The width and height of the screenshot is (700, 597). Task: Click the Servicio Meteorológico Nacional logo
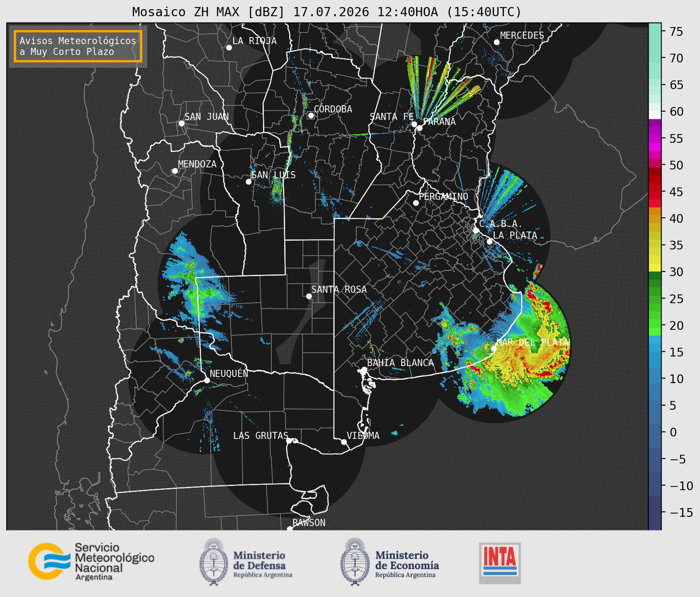pos(91,561)
